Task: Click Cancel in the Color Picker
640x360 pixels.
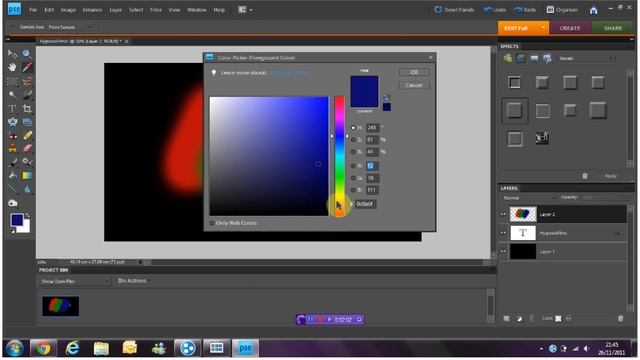Action: tap(414, 85)
